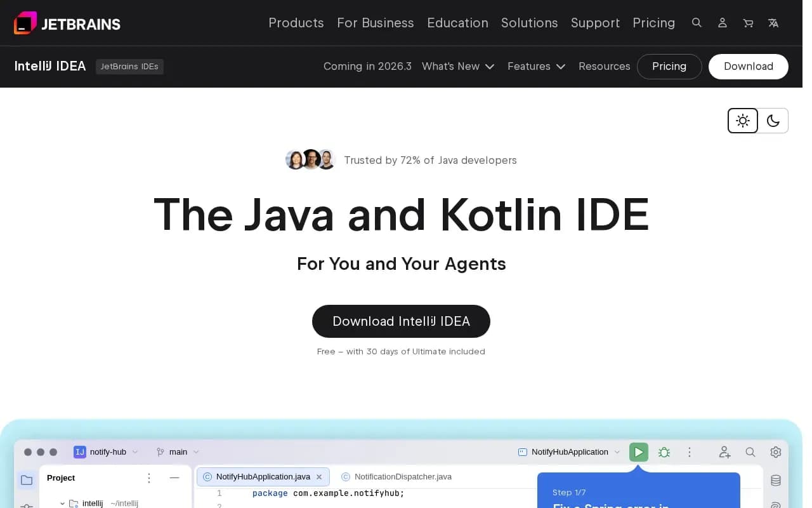This screenshot has height=508, width=812.
Task: Click the JetBrains IDEs badge
Action: (x=129, y=67)
